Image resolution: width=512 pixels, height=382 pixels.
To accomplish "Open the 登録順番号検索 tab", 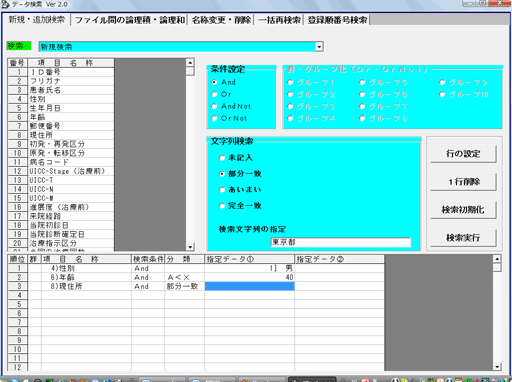I will (337, 20).
